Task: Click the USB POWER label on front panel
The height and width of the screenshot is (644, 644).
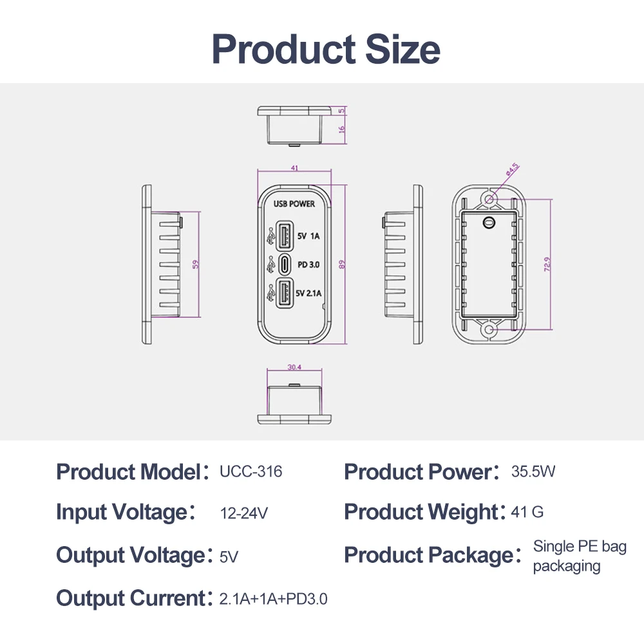Action: (294, 204)
